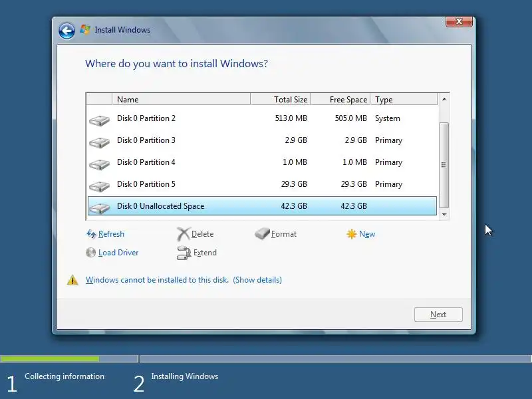Screen dimensions: 532x399
Task: Select Disk 0 Partition 2 row
Action: (x=262, y=118)
